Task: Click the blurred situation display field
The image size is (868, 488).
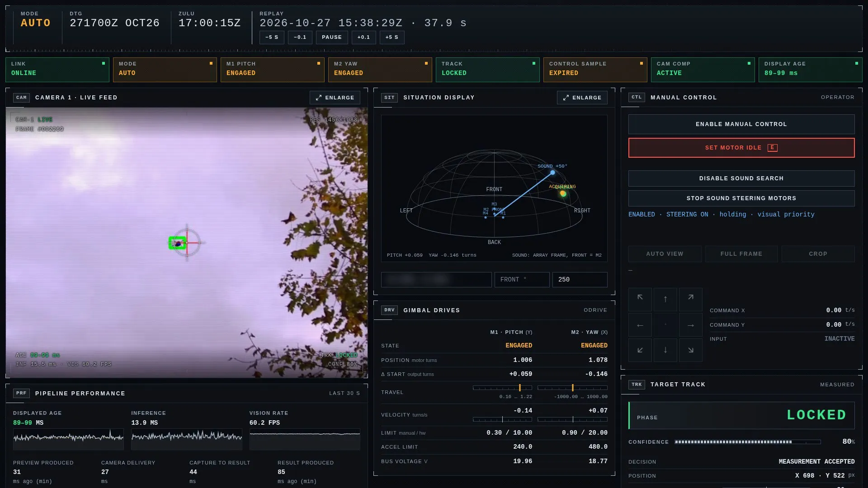Action: (x=436, y=280)
